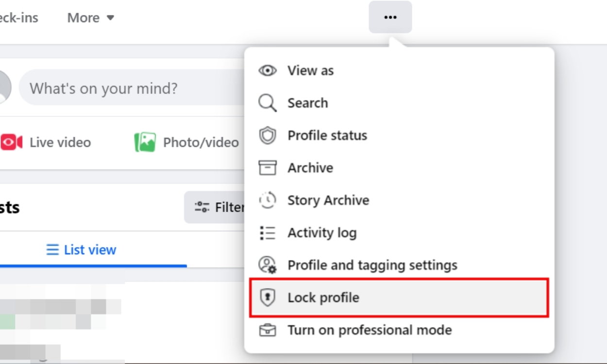607x364 pixels.
Task: Click the Search magnifier icon in menu
Action: (x=267, y=102)
